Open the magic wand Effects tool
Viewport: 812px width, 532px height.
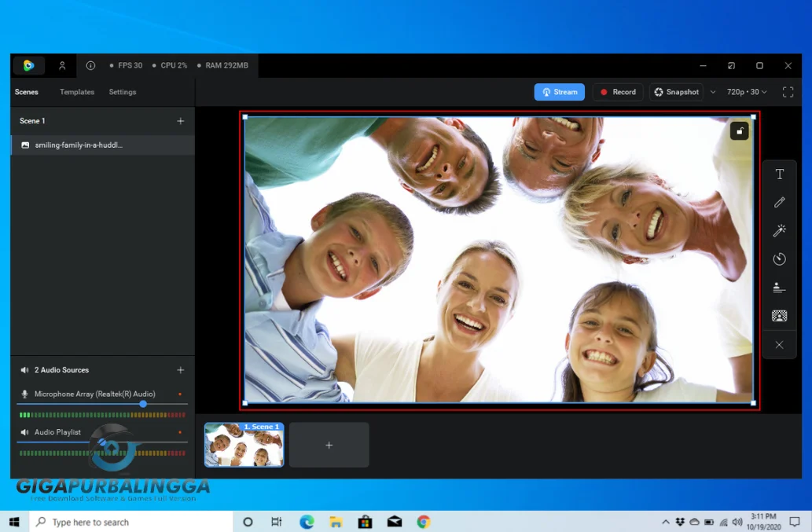click(779, 231)
